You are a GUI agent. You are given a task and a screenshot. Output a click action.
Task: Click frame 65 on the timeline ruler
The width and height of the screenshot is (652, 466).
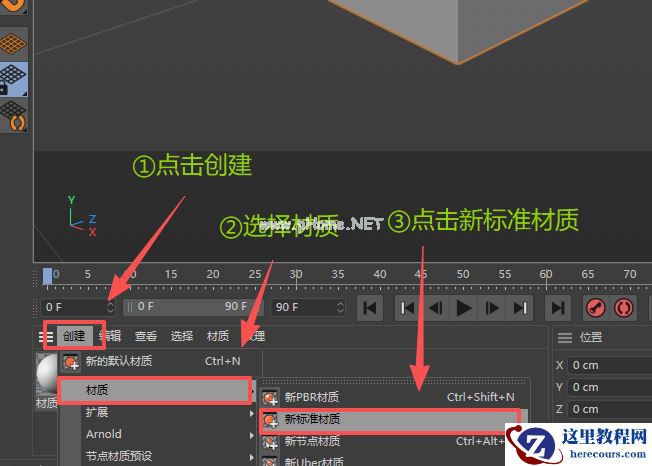[x=588, y=274]
